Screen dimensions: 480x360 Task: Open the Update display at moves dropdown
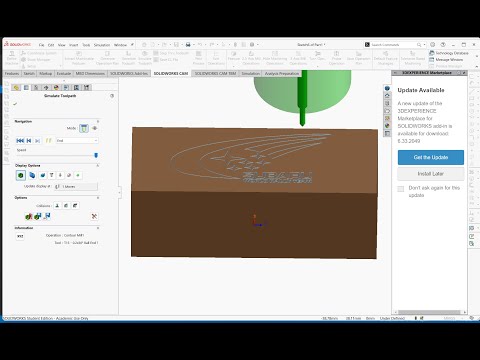coord(76,187)
